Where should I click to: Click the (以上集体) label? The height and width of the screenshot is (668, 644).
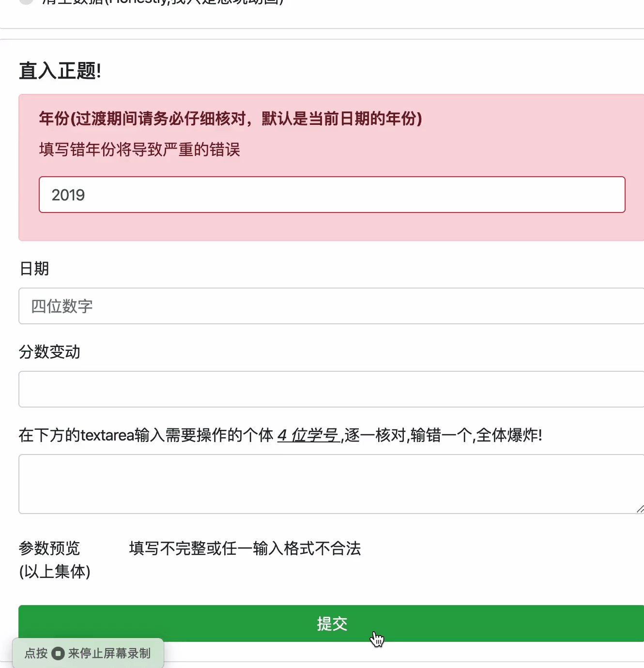(54, 571)
